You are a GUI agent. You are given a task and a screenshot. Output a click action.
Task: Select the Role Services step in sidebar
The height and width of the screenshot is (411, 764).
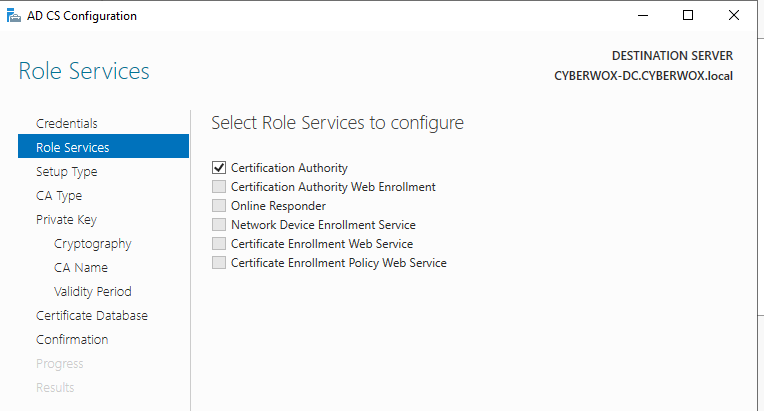103,147
